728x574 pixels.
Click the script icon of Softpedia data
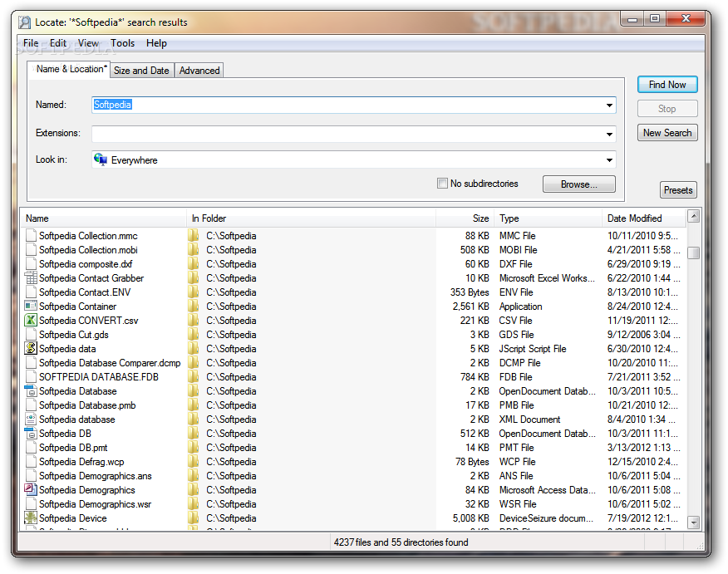click(x=31, y=349)
